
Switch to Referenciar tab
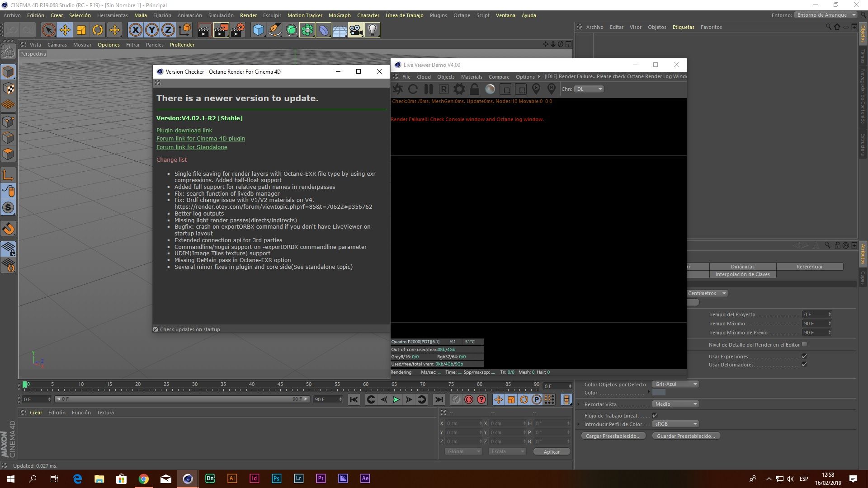click(x=810, y=267)
